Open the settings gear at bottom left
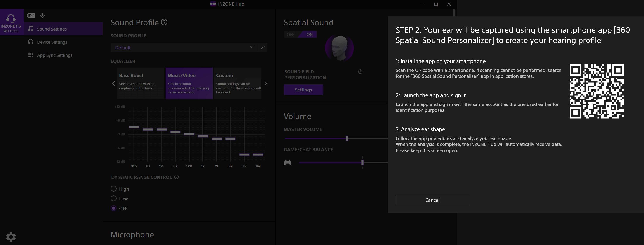 [11, 236]
